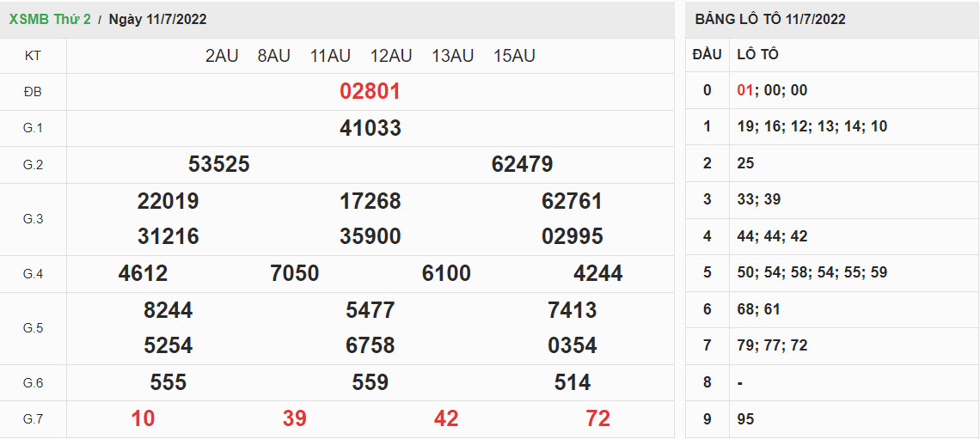Select the ĐẦU column header

click(x=707, y=54)
